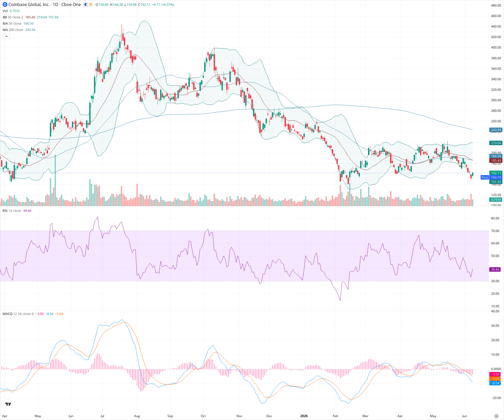The width and height of the screenshot is (504, 420).
Task: Click the 162.11 last price label
Action: (496, 173)
